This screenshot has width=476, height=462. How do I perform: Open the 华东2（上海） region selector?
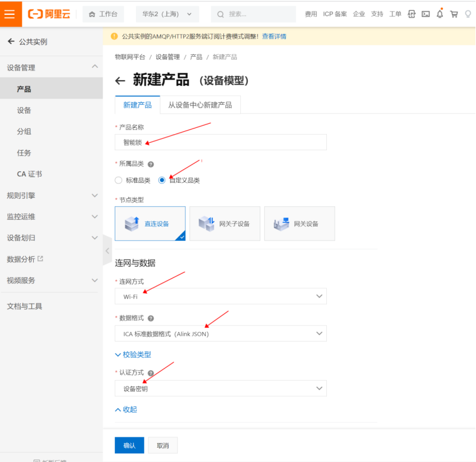click(166, 14)
